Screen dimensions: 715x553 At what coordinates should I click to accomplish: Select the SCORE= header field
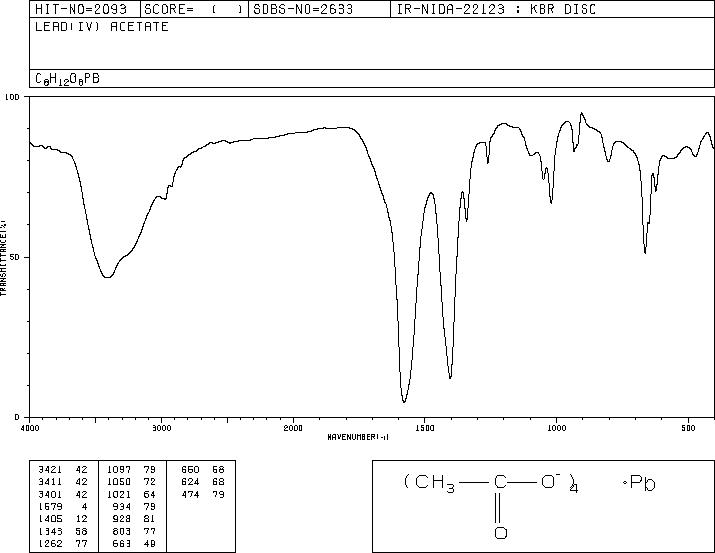tap(194, 9)
